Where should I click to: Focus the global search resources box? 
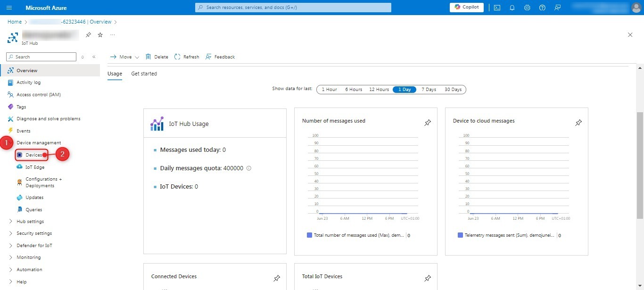[293, 8]
